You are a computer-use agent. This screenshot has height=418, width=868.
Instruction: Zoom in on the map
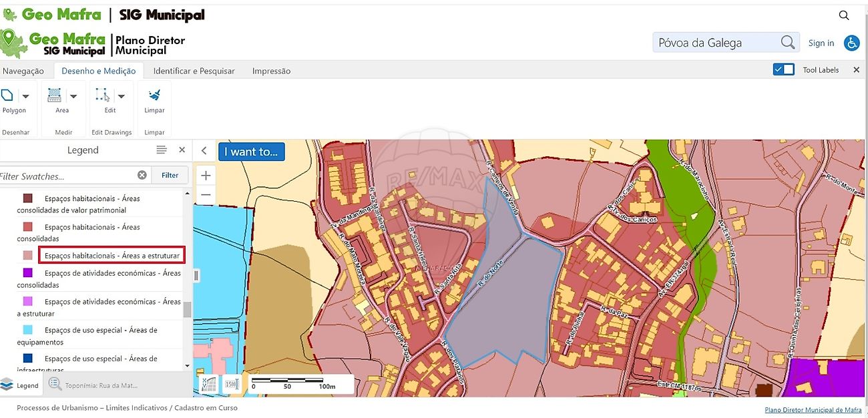tap(206, 176)
